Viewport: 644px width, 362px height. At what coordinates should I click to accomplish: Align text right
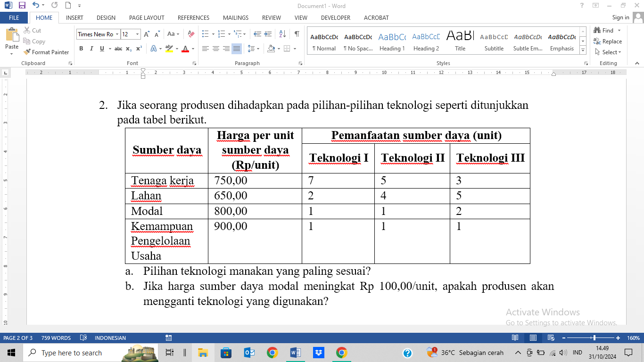tap(226, 49)
